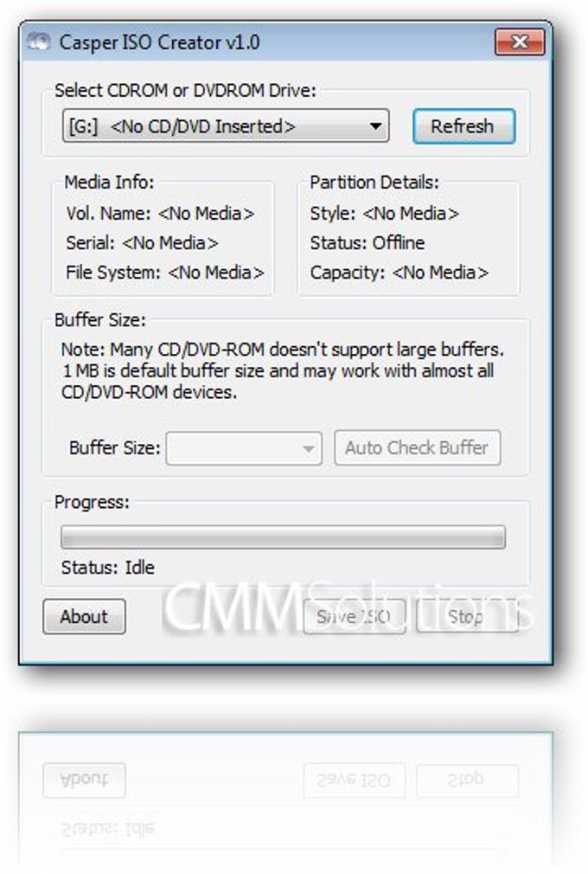
Task: Click the progress bar
Action: [283, 537]
